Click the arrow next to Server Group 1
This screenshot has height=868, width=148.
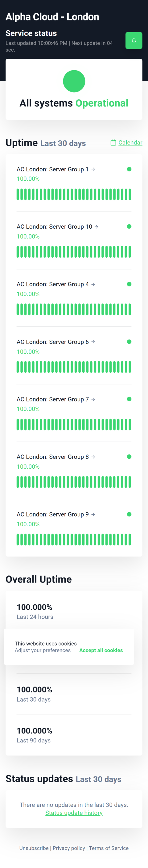pos(93,169)
